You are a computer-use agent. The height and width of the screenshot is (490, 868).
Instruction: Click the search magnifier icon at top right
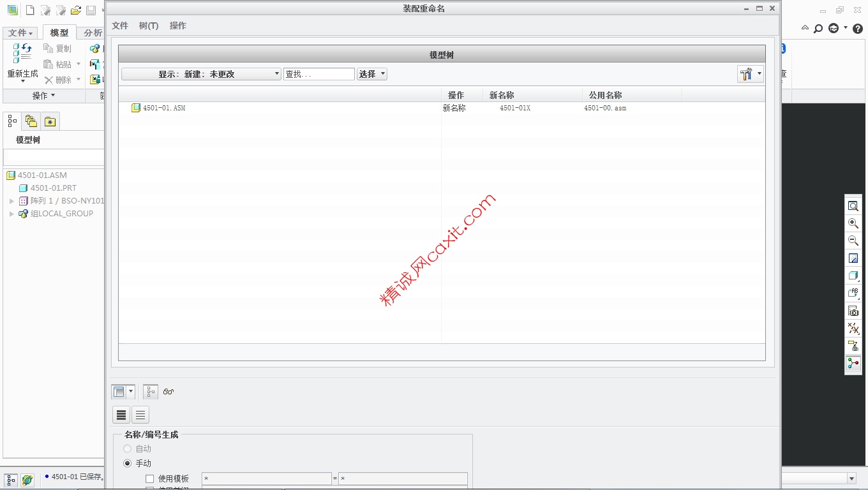pos(818,28)
